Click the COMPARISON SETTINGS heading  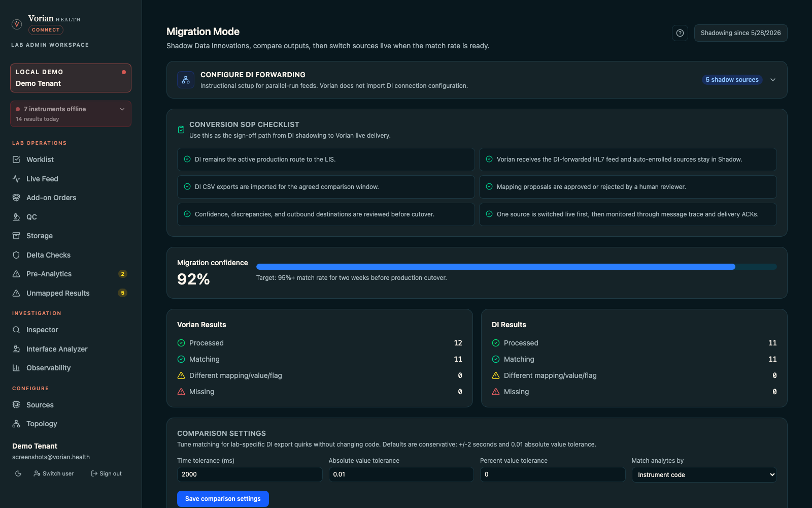click(221, 433)
